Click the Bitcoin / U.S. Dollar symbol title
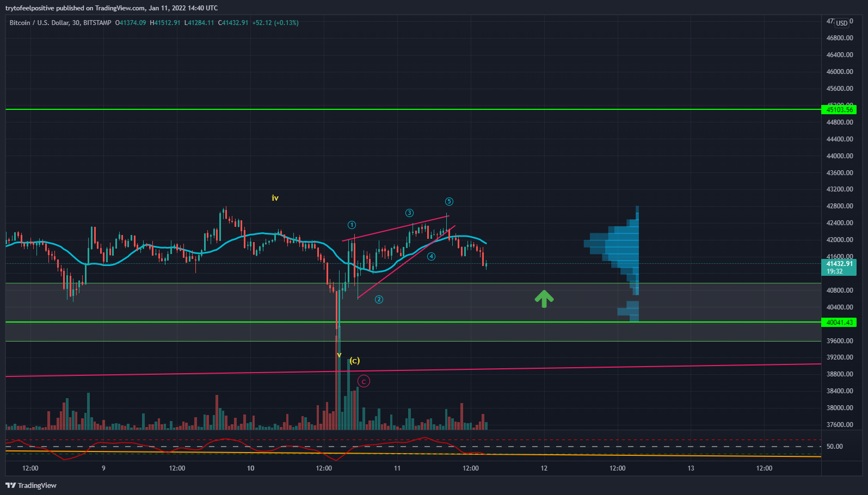This screenshot has width=868, height=495. pyautogui.click(x=60, y=23)
